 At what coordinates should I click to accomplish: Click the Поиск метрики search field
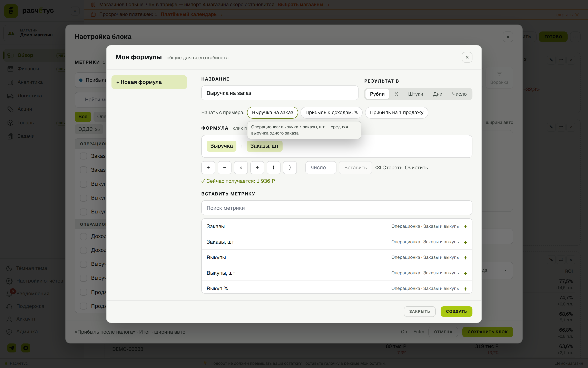tap(337, 208)
